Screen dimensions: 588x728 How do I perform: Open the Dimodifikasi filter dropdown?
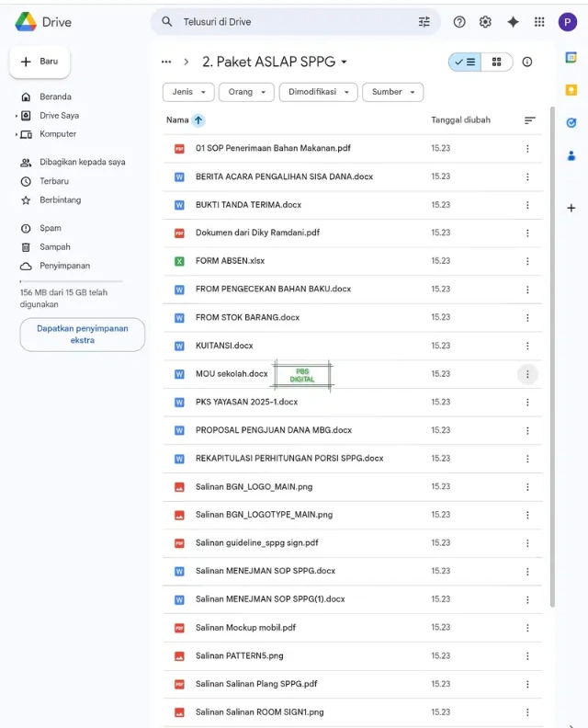pos(318,92)
